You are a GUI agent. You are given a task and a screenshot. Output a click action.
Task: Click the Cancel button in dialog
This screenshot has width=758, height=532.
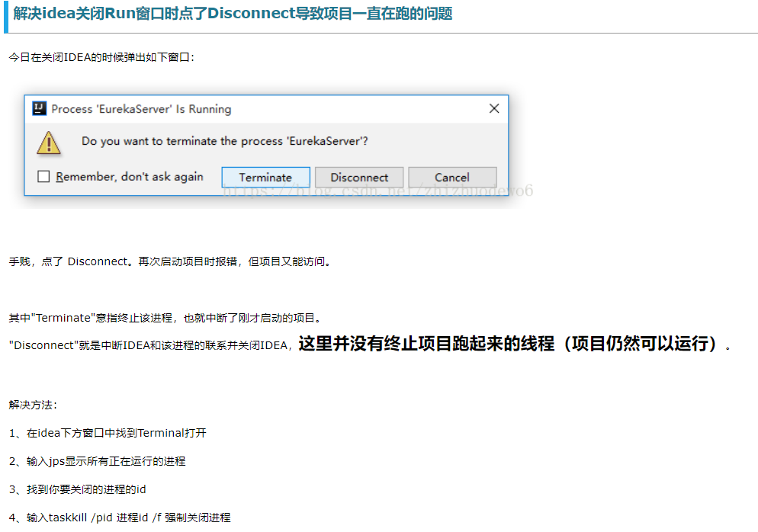pyautogui.click(x=452, y=178)
